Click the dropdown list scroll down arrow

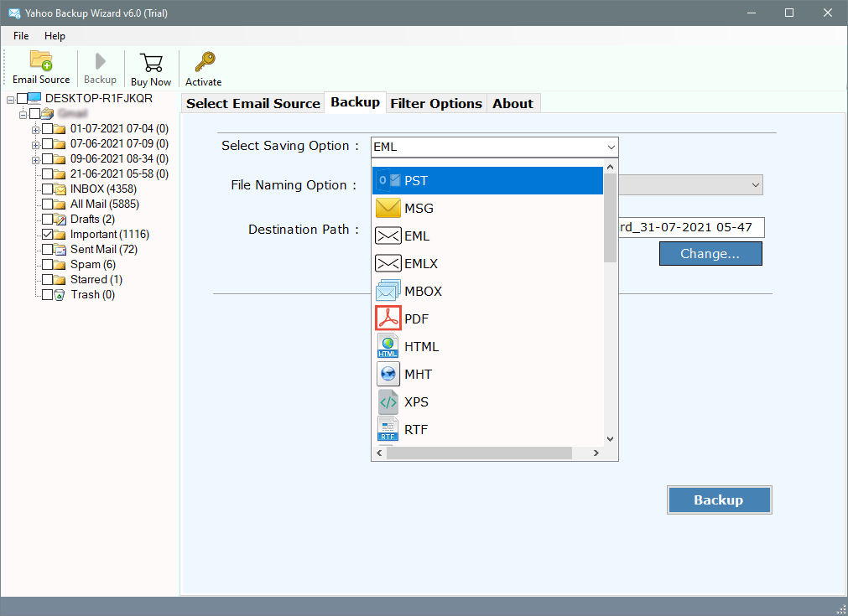tap(610, 439)
